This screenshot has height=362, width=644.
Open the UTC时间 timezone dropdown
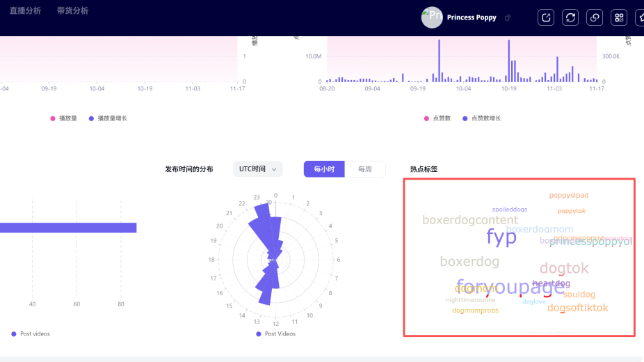(x=257, y=169)
